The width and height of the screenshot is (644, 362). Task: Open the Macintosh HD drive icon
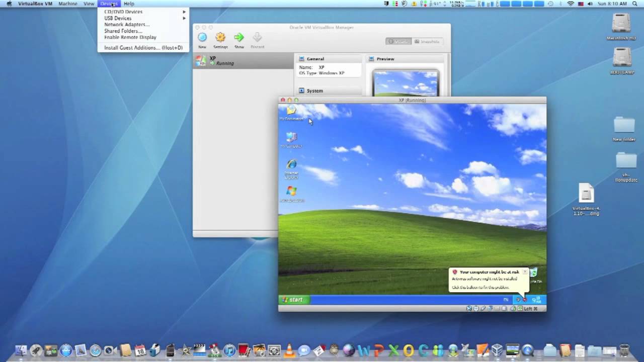(x=621, y=27)
